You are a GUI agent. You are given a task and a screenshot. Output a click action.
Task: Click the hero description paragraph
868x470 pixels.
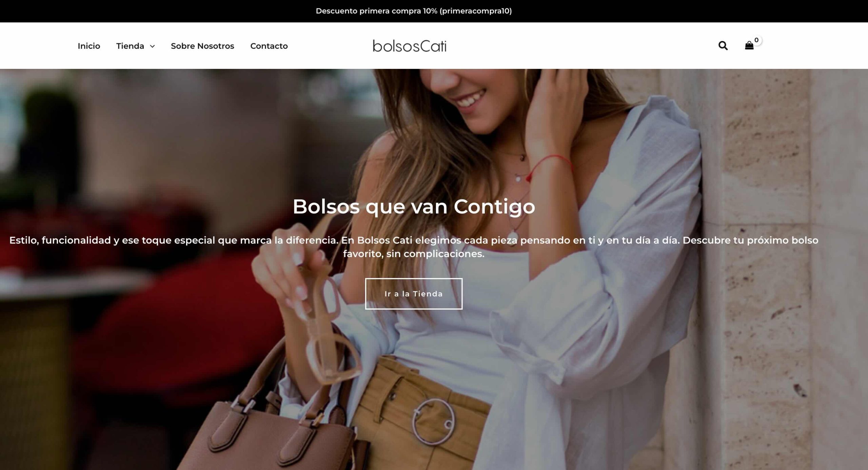[414, 247]
